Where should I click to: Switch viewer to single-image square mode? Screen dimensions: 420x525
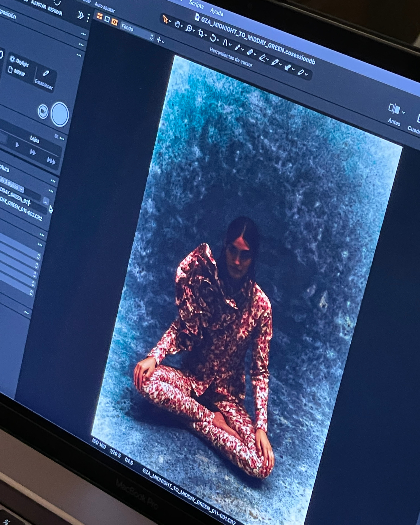[107, 19]
